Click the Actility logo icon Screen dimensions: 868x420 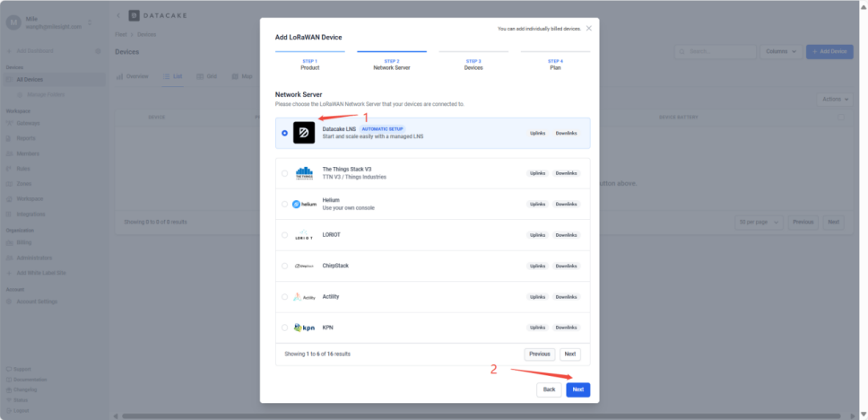[x=304, y=297]
